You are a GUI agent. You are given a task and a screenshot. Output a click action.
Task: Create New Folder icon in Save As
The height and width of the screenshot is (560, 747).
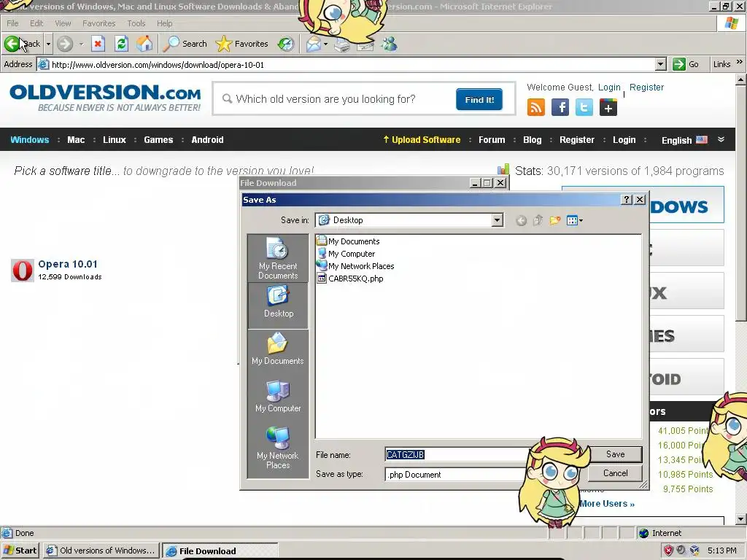tap(554, 220)
